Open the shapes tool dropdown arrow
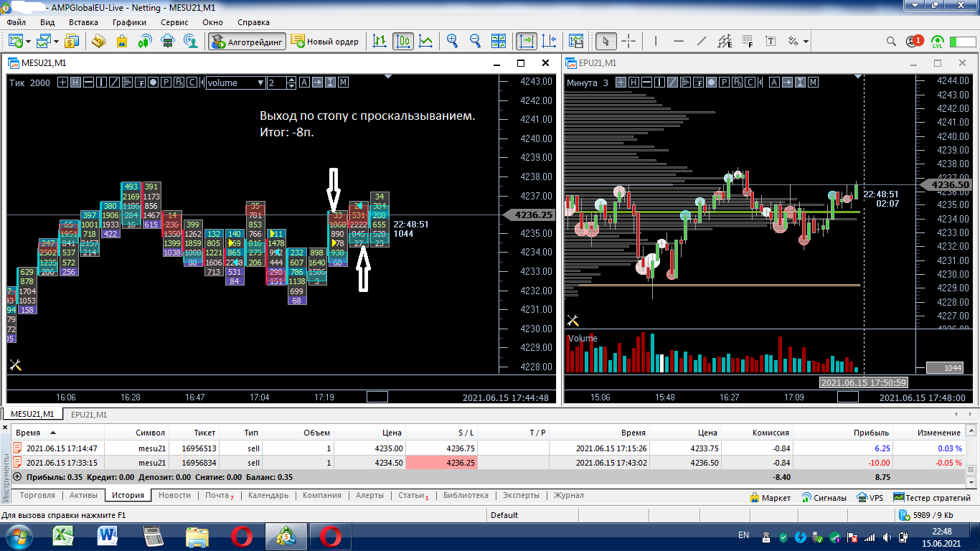The width and height of the screenshot is (980, 551). tap(806, 42)
